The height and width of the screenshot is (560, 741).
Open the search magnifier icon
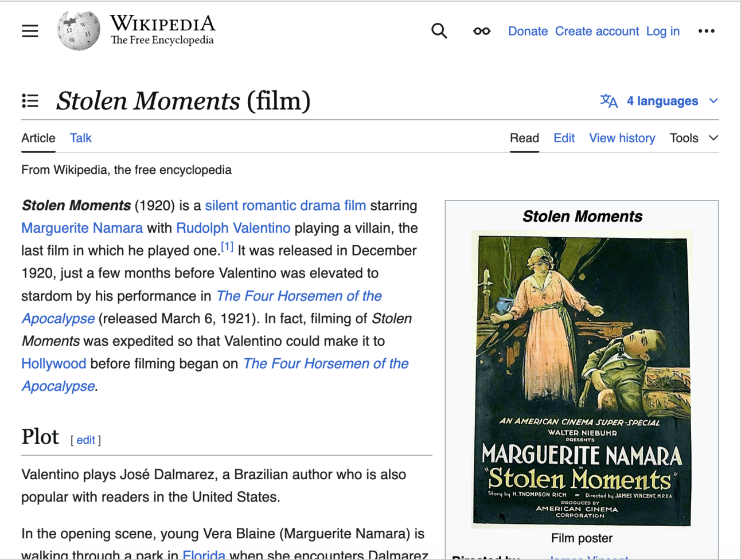click(x=439, y=31)
